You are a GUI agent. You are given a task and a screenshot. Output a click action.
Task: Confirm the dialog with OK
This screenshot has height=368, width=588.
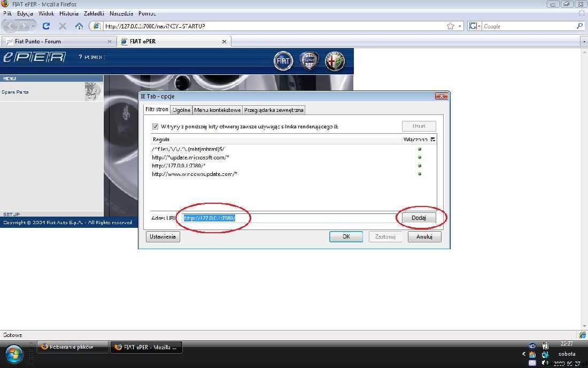click(346, 237)
